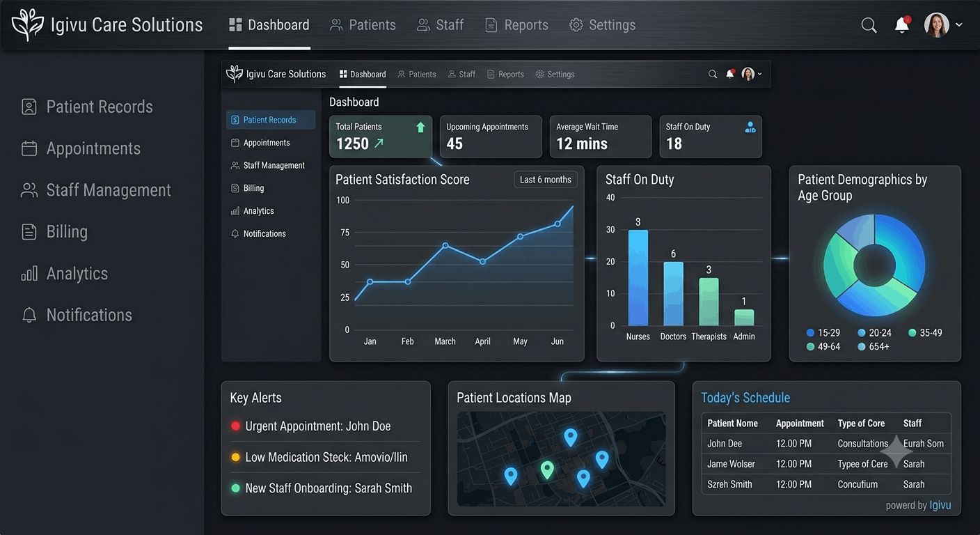Click the Analytics bar-chart icon in the outer sidebar
980x535 pixels.
tap(29, 273)
